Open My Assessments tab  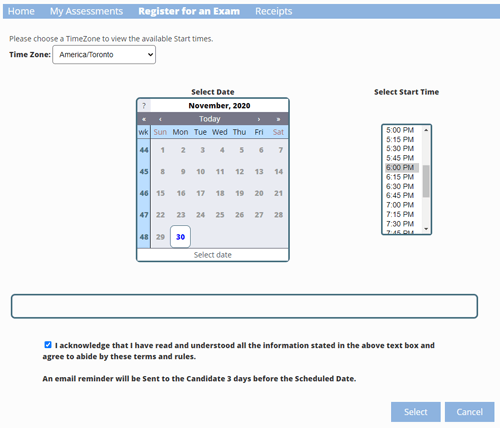86,11
